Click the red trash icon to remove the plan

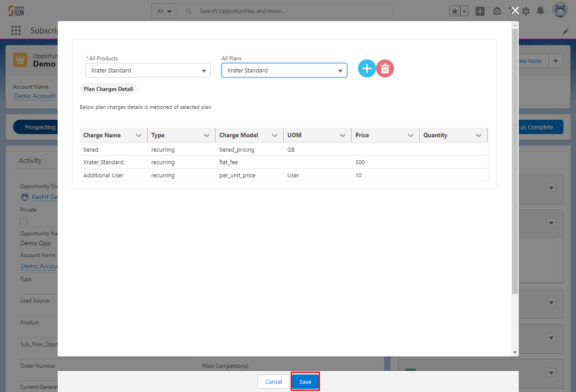point(385,68)
